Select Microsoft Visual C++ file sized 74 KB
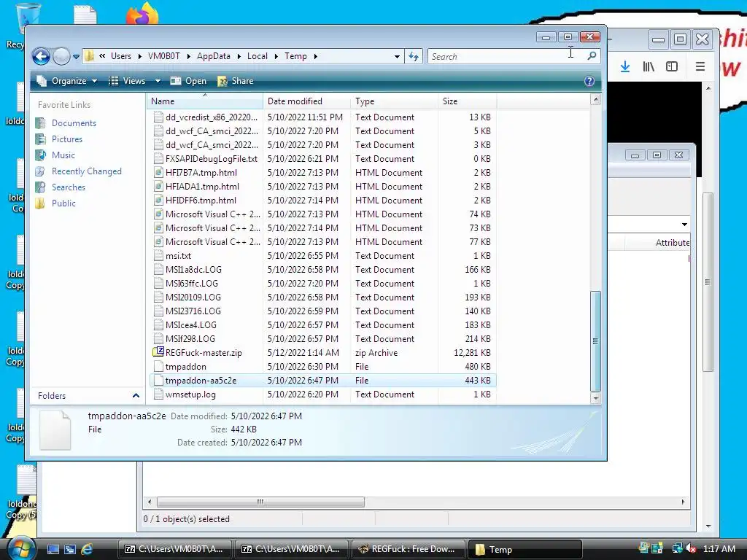747x560 pixels. (212, 214)
